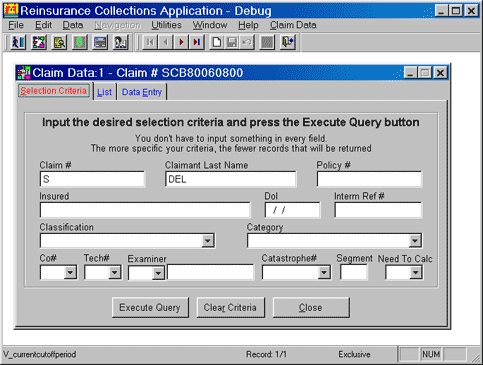
Task: Click the colorful puzzle toolbar icon
Action: [x=39, y=42]
